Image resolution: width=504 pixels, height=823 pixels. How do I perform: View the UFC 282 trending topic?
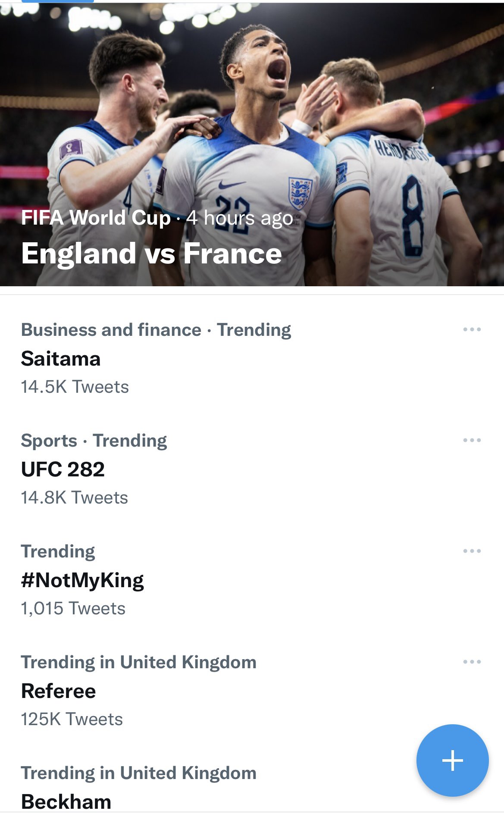point(63,469)
